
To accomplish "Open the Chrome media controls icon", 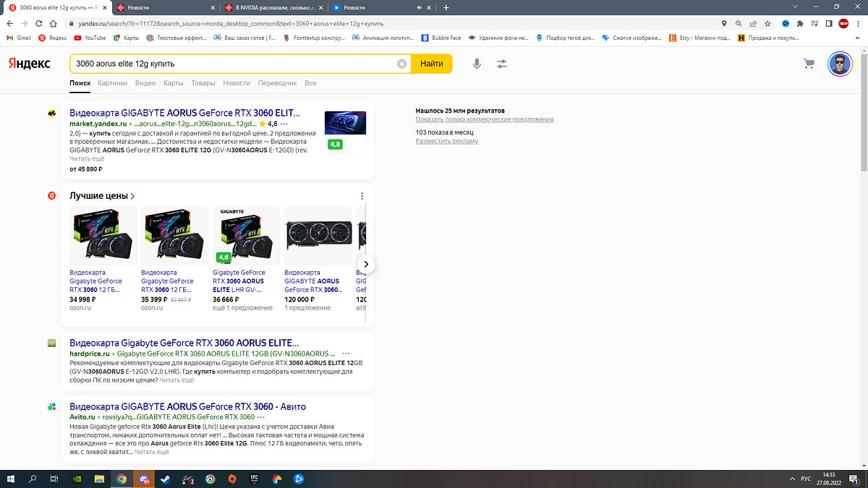I will click(814, 23).
